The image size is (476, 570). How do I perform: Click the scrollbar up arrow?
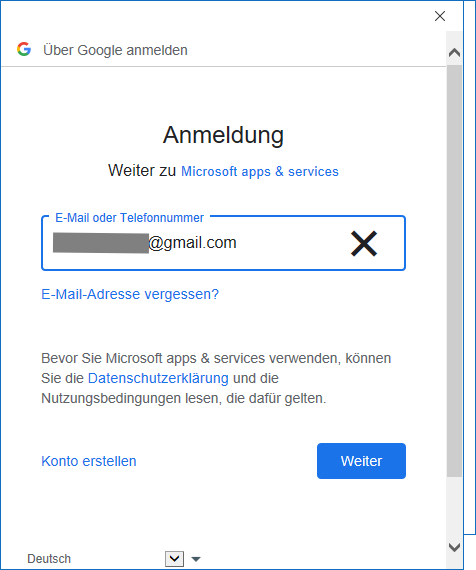(x=455, y=53)
